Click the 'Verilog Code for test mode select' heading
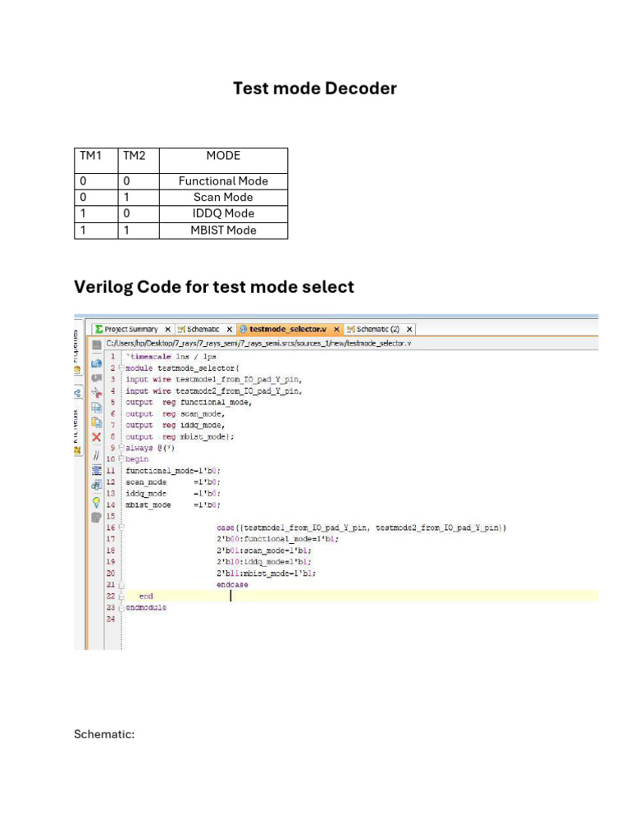 214,287
